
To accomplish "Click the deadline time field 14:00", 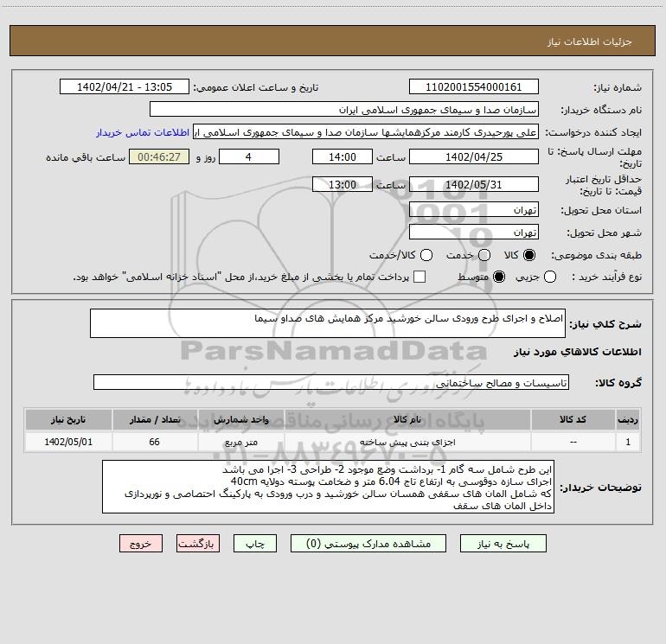I will pyautogui.click(x=343, y=156).
